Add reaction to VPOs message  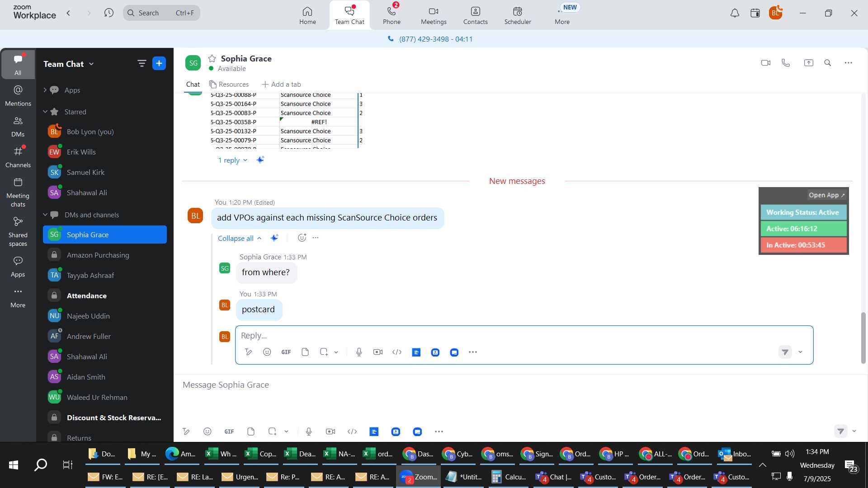coord(302,238)
